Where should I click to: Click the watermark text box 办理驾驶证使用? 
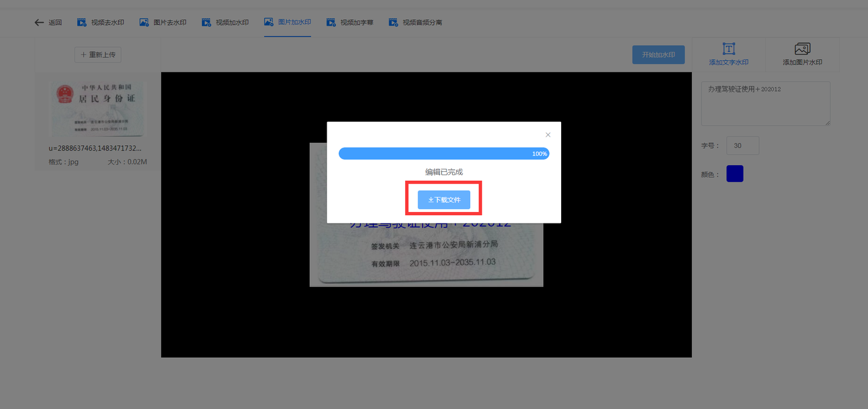point(766,104)
